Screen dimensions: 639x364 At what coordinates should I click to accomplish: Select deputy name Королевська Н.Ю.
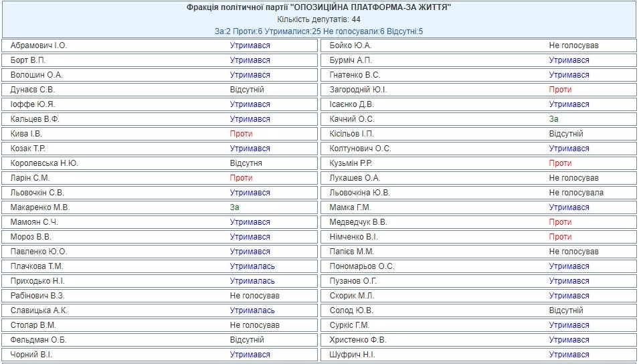pos(44,163)
